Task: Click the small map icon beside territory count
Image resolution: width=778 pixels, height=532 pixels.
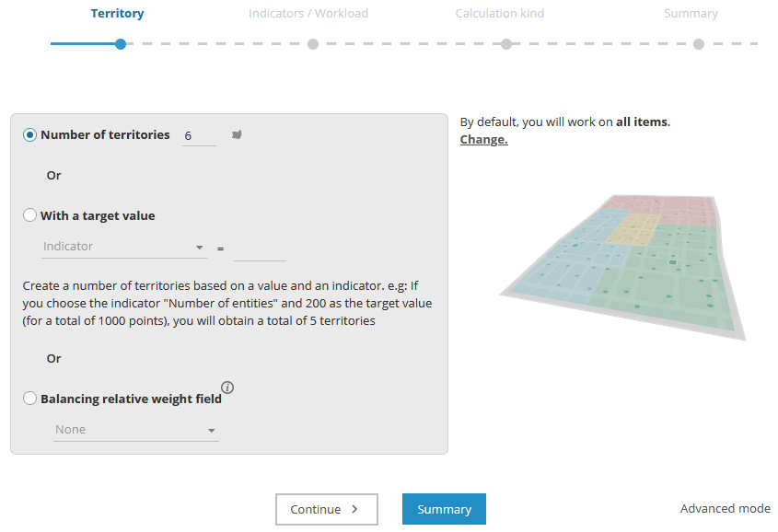Action: [237, 135]
